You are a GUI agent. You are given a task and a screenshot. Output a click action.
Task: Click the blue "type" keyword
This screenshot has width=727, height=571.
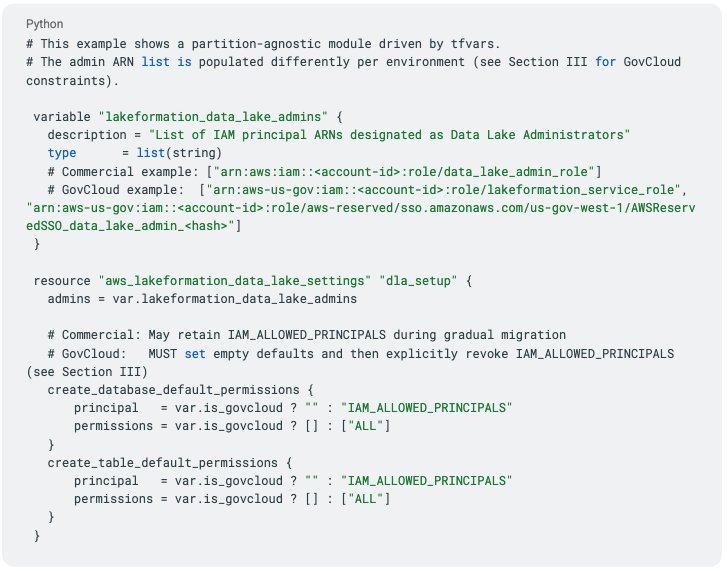point(62,153)
